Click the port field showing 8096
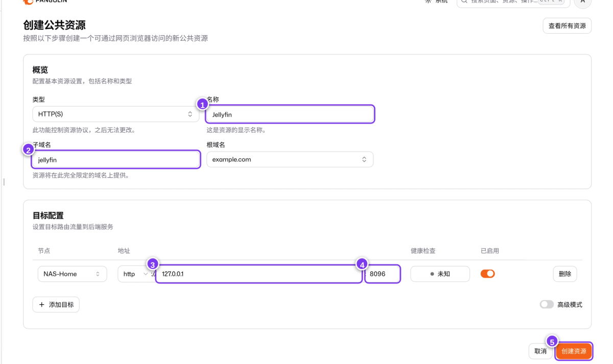 tap(383, 274)
